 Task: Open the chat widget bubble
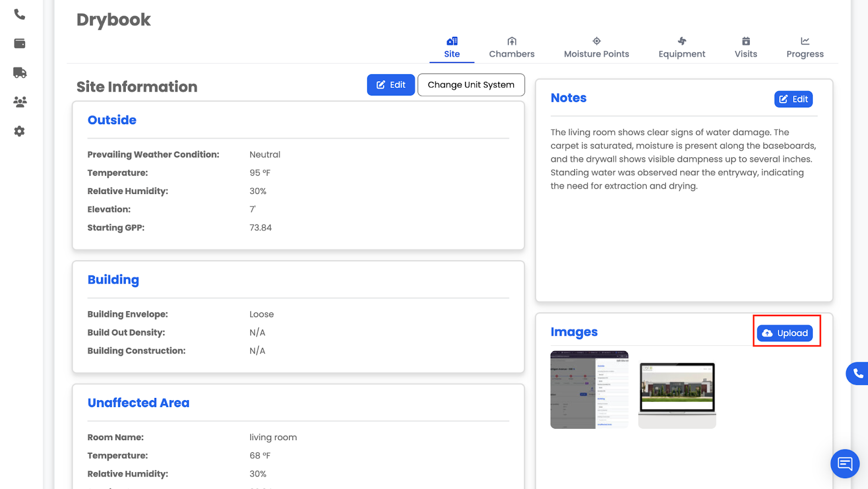click(x=845, y=464)
